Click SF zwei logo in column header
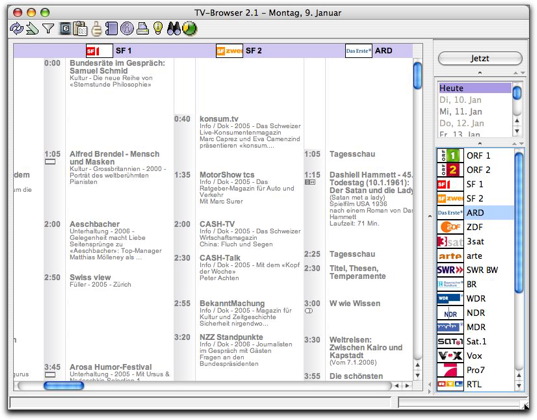This screenshot has height=420, width=537. point(229,51)
